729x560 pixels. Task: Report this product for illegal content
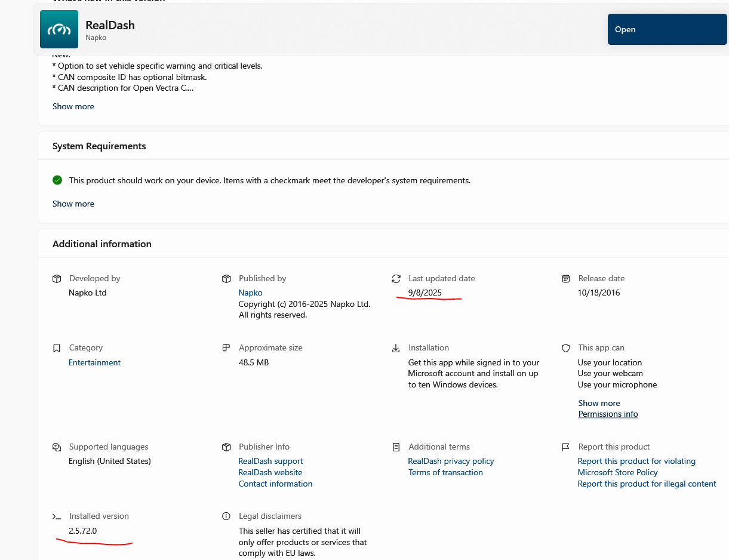[647, 484]
